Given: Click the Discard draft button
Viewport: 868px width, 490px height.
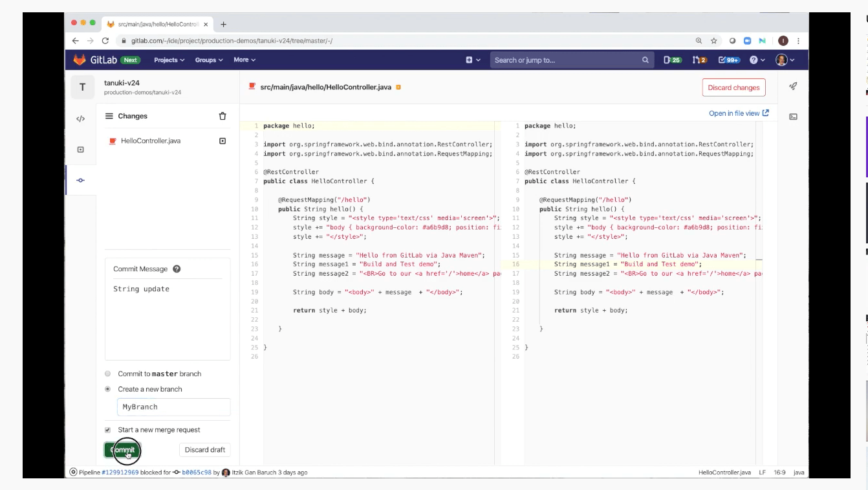Looking at the screenshot, I should coord(204,450).
